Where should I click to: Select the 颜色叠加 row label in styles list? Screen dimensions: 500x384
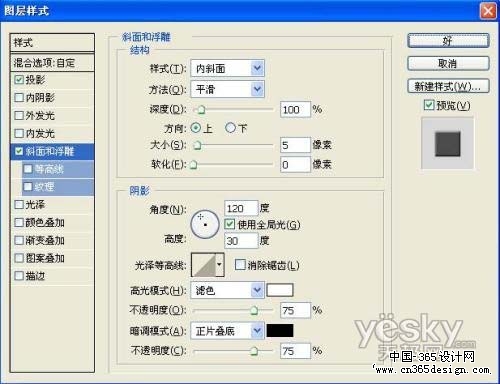point(45,223)
